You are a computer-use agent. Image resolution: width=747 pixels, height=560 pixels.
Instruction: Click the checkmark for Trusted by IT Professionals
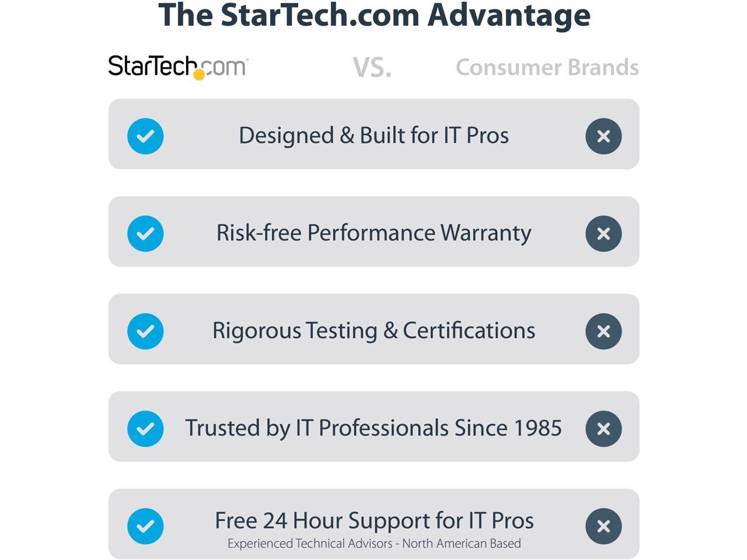[145, 429]
